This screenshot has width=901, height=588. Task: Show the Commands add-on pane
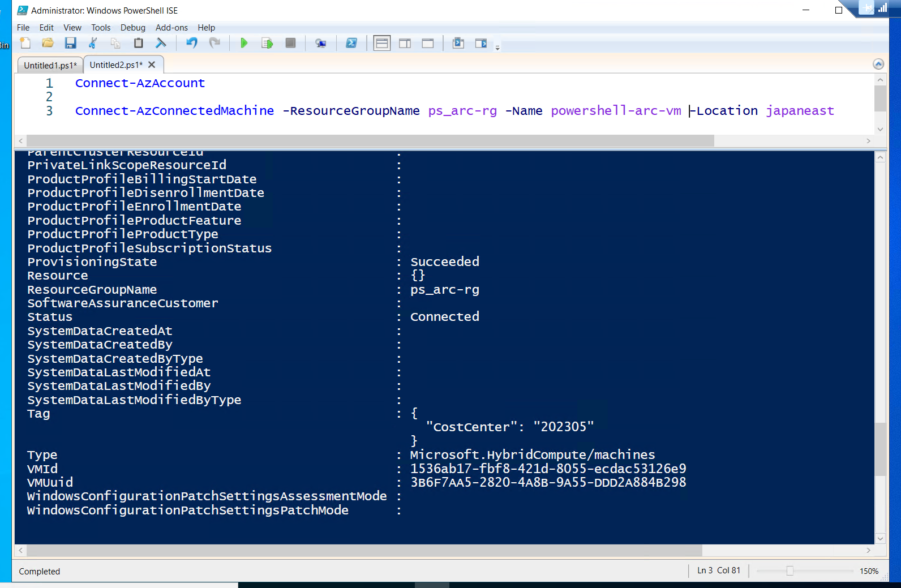pyautogui.click(x=481, y=43)
